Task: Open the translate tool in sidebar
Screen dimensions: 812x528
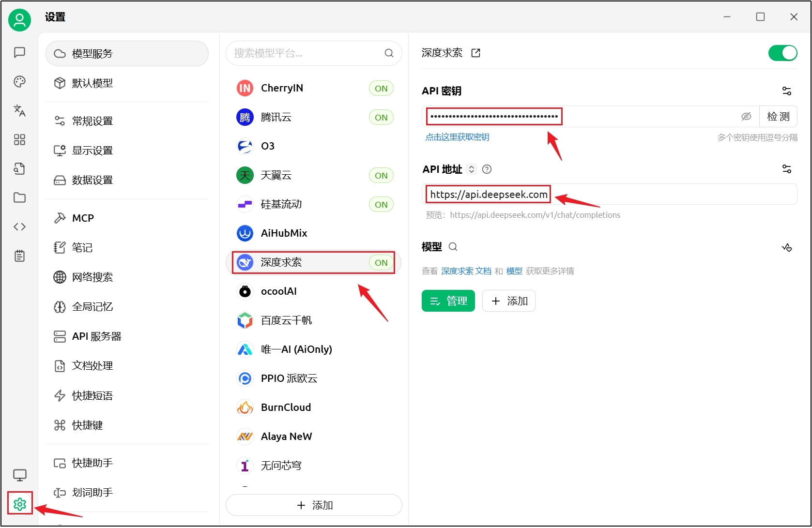Action: [19, 110]
